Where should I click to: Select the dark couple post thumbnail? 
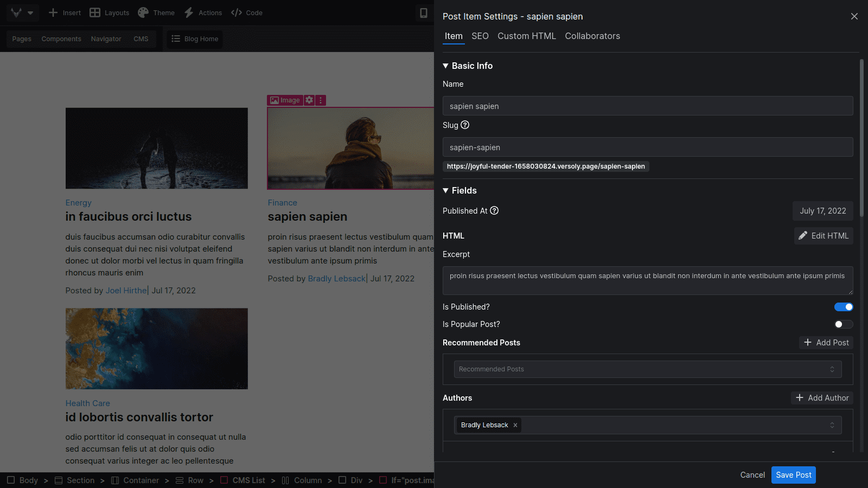coord(157,148)
